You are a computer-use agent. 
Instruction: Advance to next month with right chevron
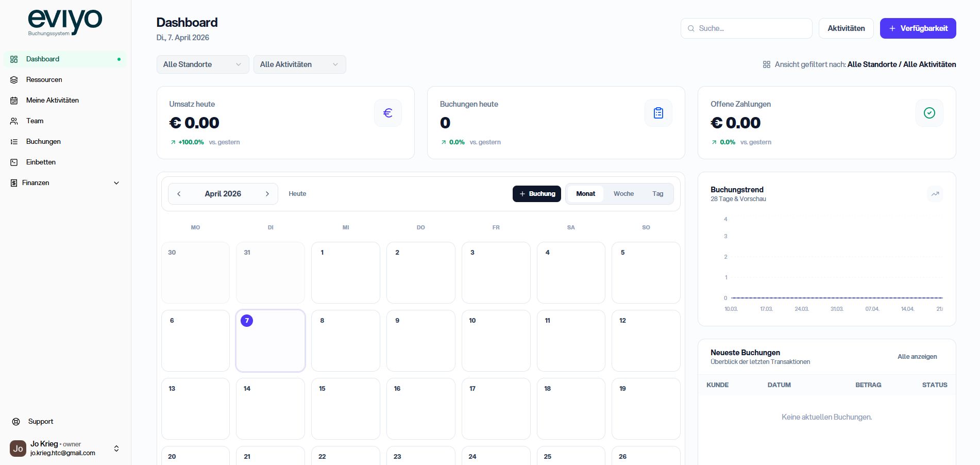[267, 194]
